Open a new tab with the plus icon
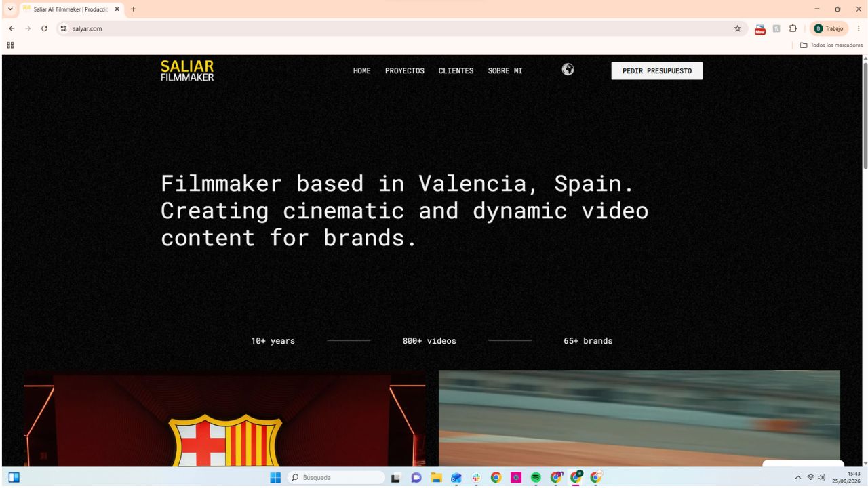The image size is (868, 488). point(133,9)
